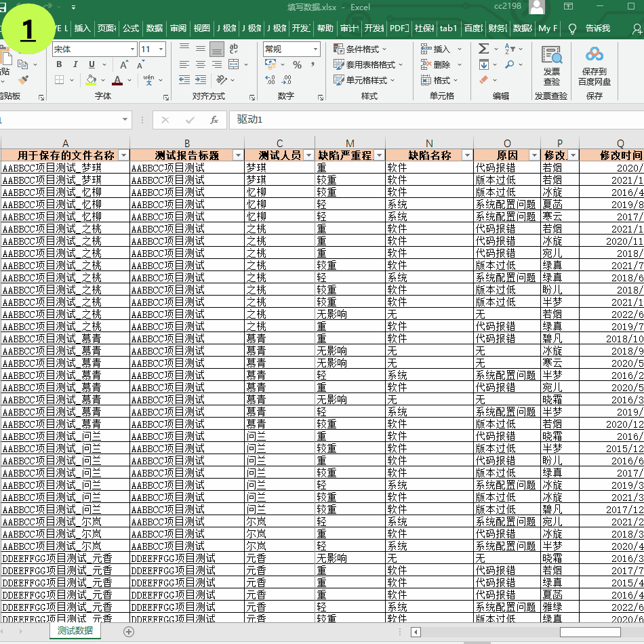Image resolution: width=644 pixels, height=644 pixels.
Task: Add a new sheet with plus button
Action: pyautogui.click(x=129, y=630)
